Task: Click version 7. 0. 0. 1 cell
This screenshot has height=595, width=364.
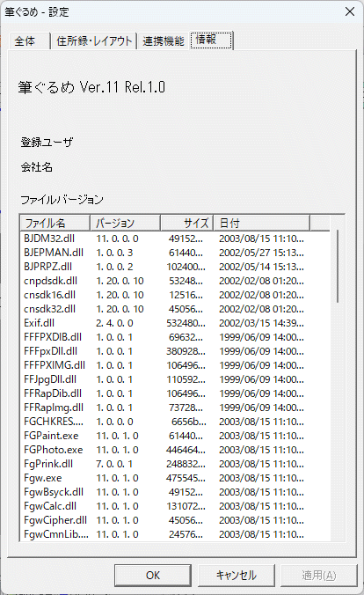Action: [x=114, y=464]
